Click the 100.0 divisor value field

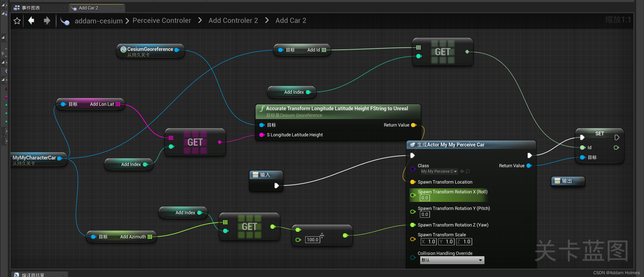coord(312,240)
